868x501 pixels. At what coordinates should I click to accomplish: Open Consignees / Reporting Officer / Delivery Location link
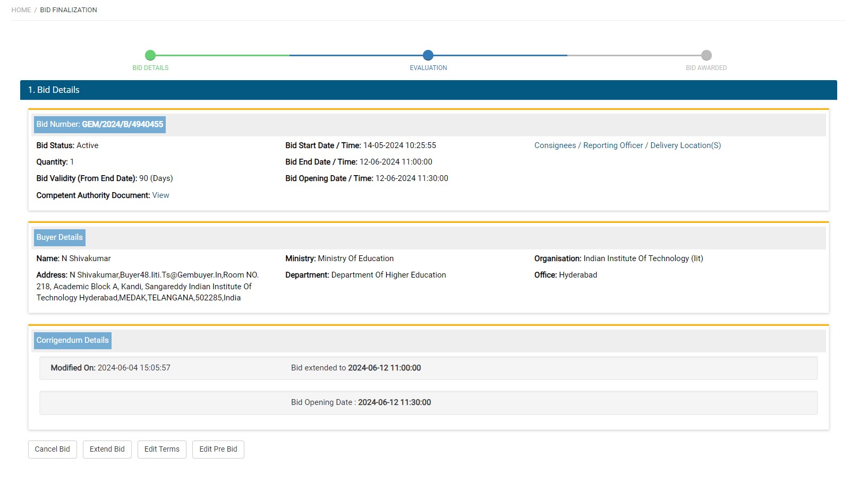click(627, 145)
